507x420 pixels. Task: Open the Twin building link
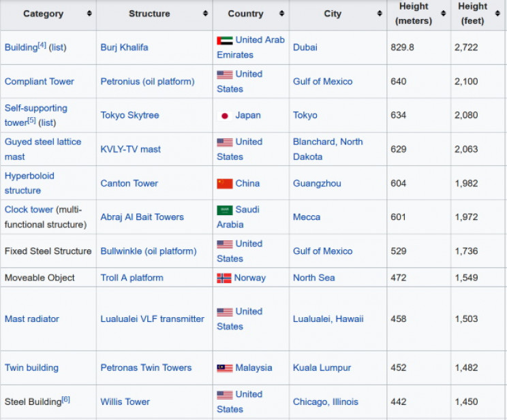(31, 368)
